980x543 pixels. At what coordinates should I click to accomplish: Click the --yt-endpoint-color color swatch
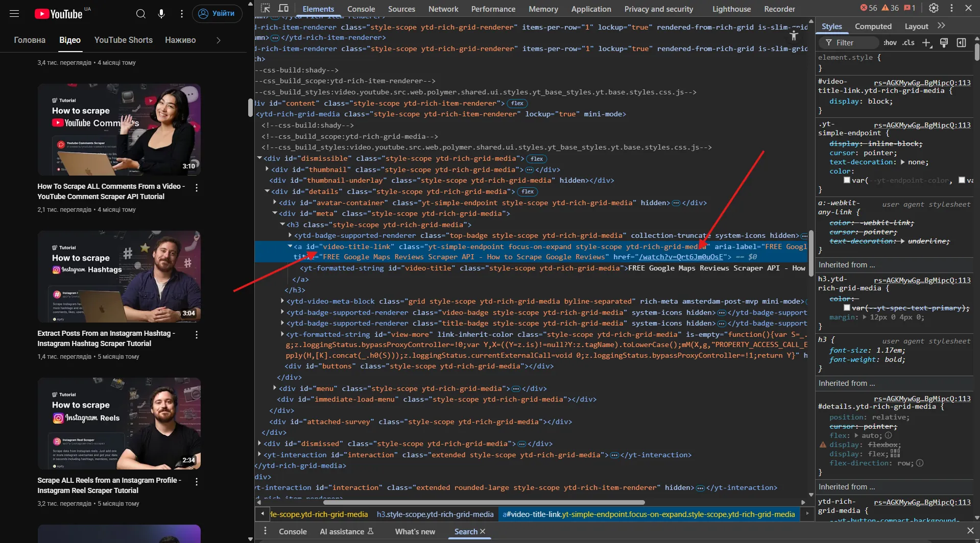(x=847, y=180)
